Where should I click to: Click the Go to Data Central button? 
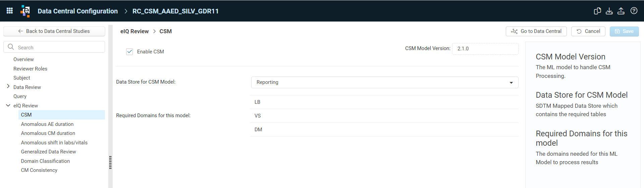[536, 31]
